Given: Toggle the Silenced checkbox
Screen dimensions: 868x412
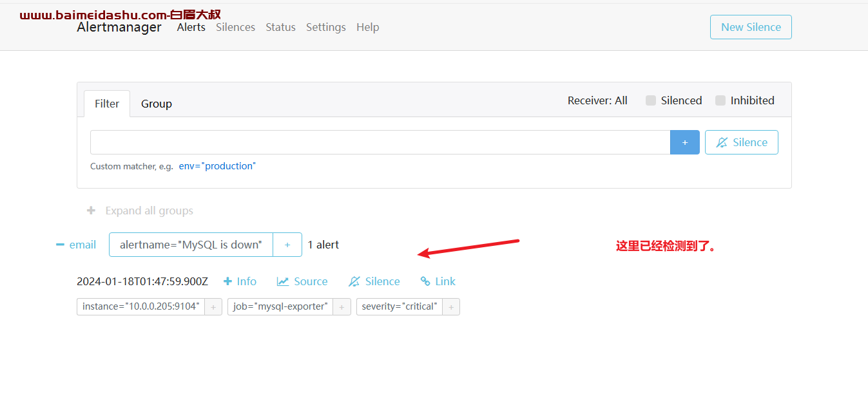Looking at the screenshot, I should 651,100.
